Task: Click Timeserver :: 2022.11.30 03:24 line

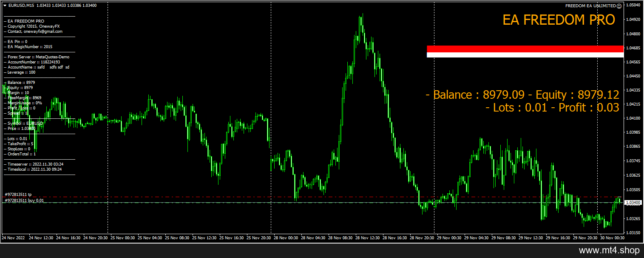Action: [x=34, y=164]
